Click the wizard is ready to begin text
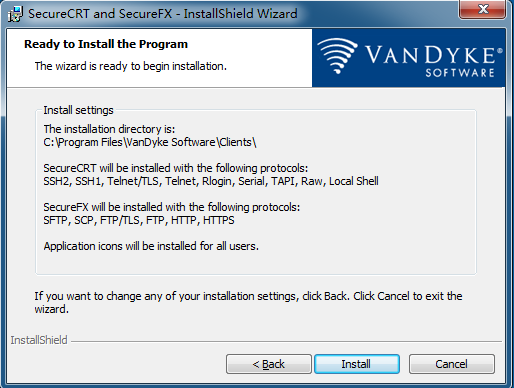Viewport: 514px width, 388px height. point(131,66)
